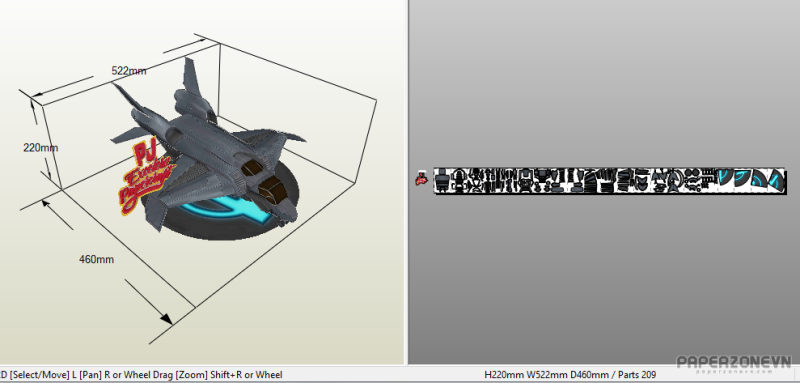Click the leftmost dark part in the unfolded pattern strip
800x383 pixels.
click(x=442, y=180)
